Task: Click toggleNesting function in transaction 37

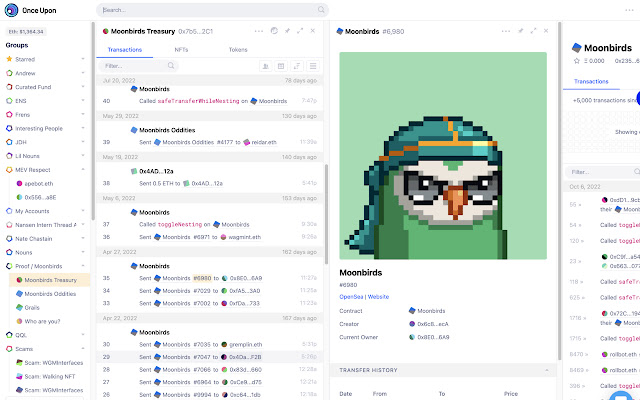Action: (x=180, y=224)
